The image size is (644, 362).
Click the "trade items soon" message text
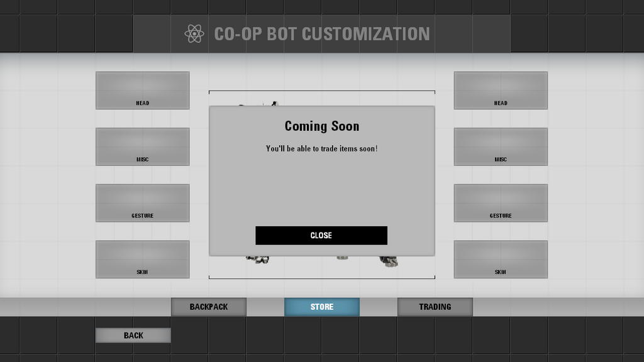pyautogui.click(x=322, y=149)
